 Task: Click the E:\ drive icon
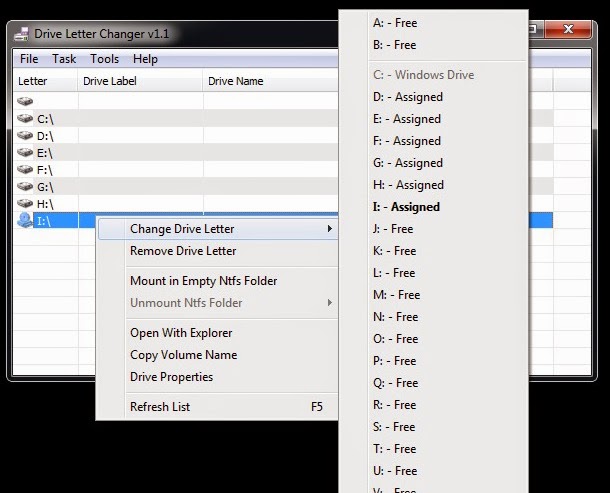tap(25, 152)
